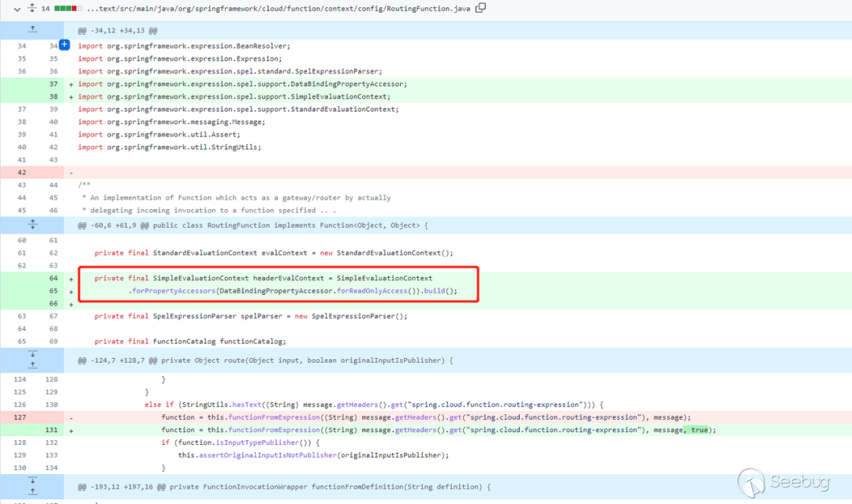Click new line number 131
This screenshot has width=852, height=504.
pos(51,430)
